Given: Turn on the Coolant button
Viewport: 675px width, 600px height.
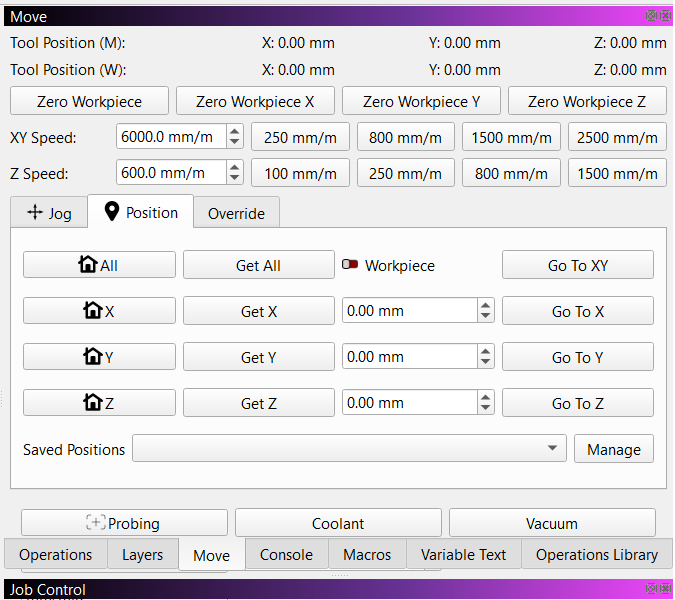Looking at the screenshot, I should (338, 523).
